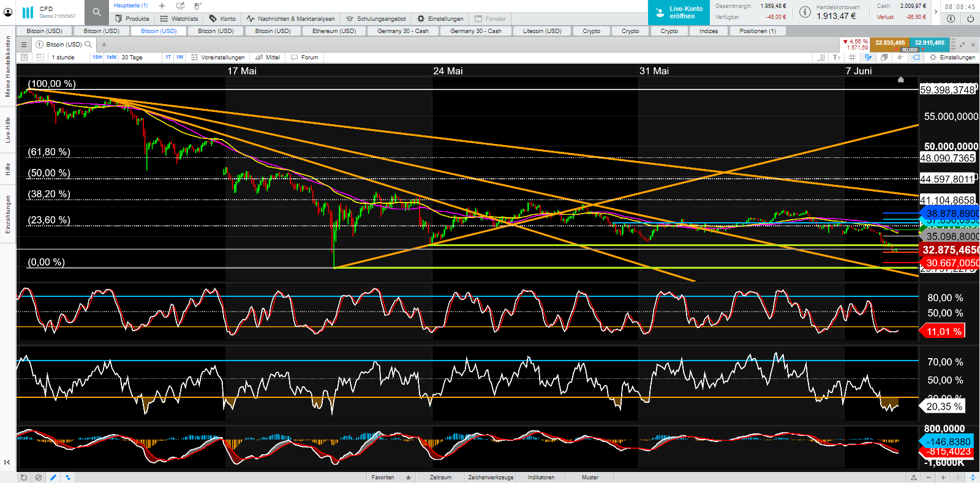Toggle the blue drawings visibility icon

click(x=868, y=58)
